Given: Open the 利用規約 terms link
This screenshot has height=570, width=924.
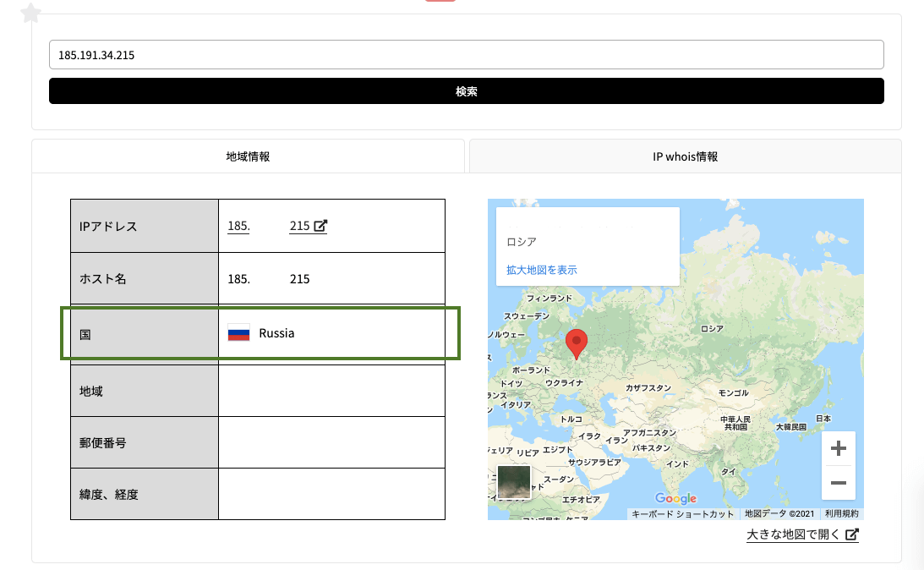Looking at the screenshot, I should click(x=841, y=513).
